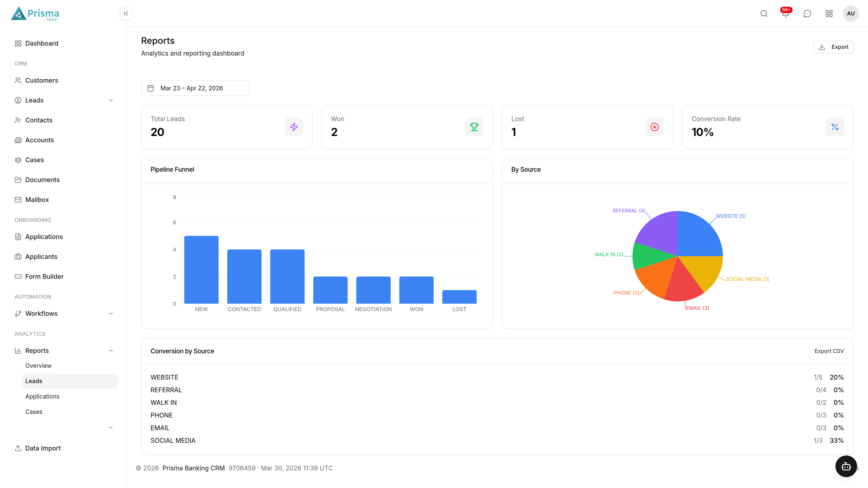Screen dimensions: 868x488
Task: Click the Prisma Banking CRM footer link
Action: tap(193, 468)
